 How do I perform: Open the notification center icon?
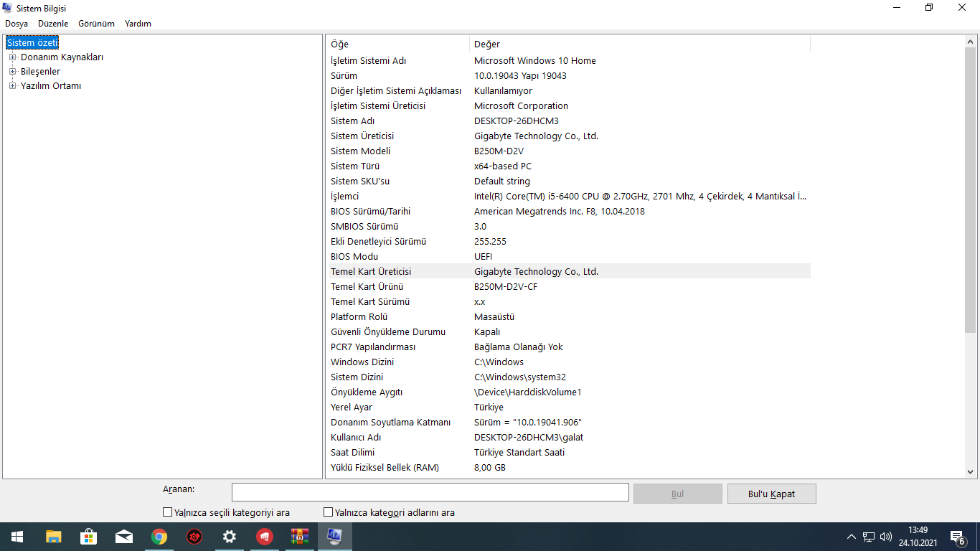pyautogui.click(x=957, y=537)
